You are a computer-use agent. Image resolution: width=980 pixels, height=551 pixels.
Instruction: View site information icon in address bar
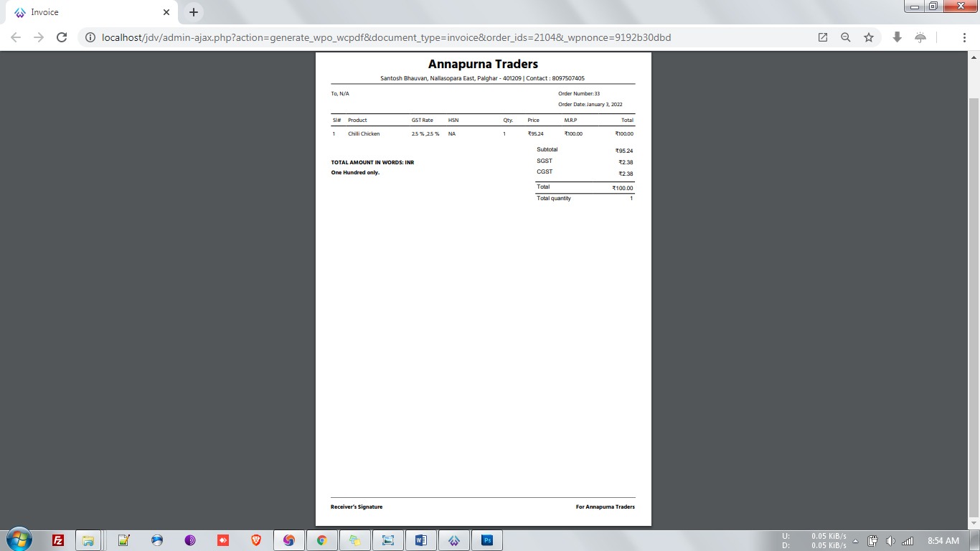(90, 37)
